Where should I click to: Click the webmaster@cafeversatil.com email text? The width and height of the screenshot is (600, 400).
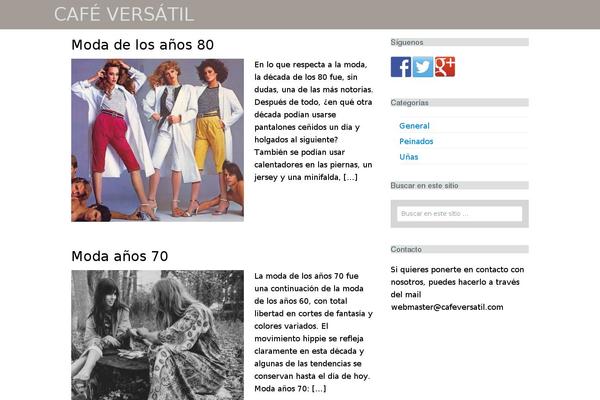coord(447,307)
